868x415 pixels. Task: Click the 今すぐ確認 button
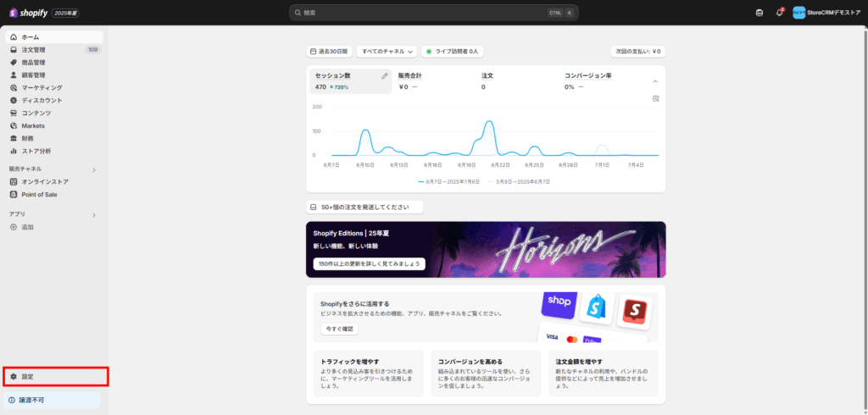[339, 329]
